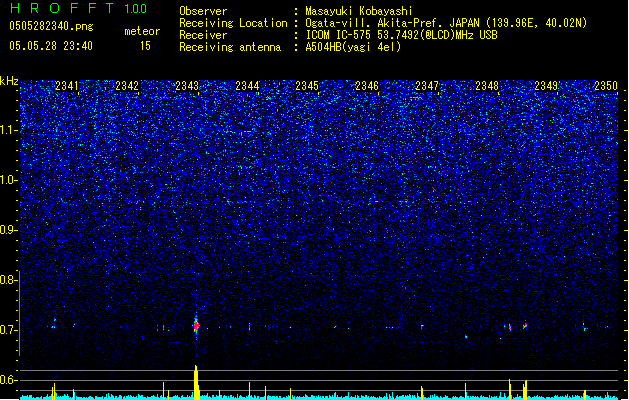
Task: Select the A504HB(yagi 4el) antenna text
Action: pos(353,47)
